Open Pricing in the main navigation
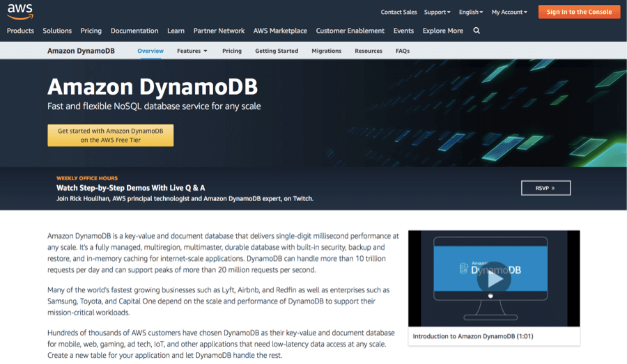 (x=91, y=31)
